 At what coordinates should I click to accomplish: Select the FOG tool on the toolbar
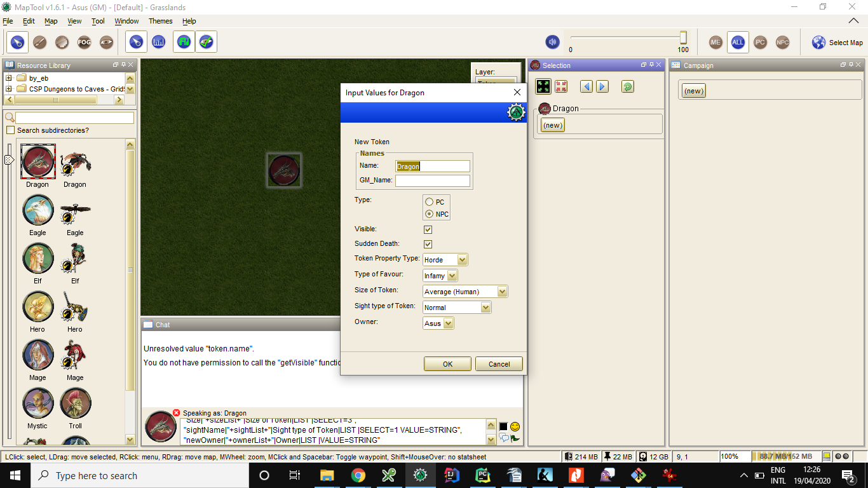[85, 42]
